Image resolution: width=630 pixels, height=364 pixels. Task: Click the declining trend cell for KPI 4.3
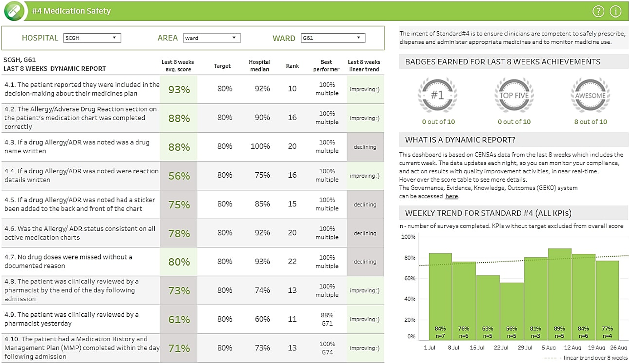365,147
